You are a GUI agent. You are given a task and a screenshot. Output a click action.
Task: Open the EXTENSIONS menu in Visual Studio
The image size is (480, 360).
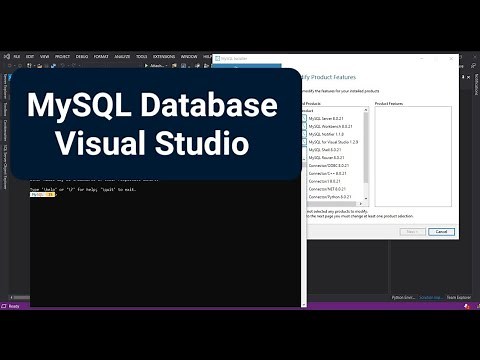coord(164,57)
